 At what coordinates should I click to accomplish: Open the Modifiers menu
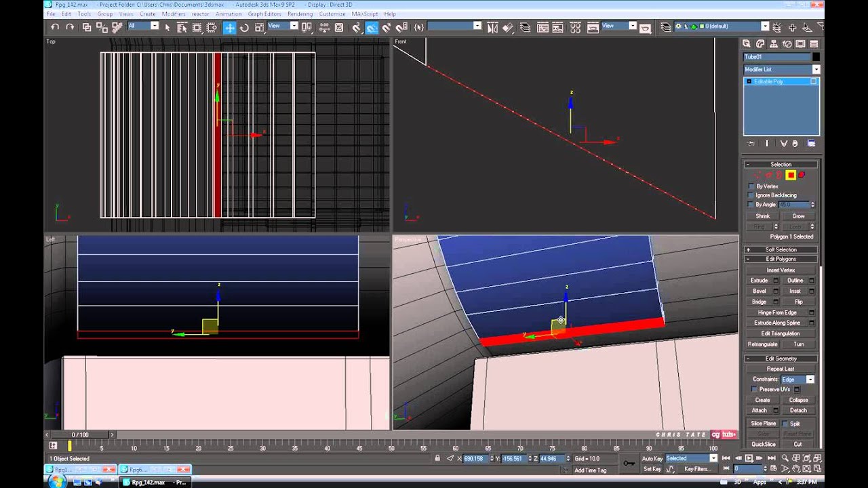pyautogui.click(x=174, y=14)
